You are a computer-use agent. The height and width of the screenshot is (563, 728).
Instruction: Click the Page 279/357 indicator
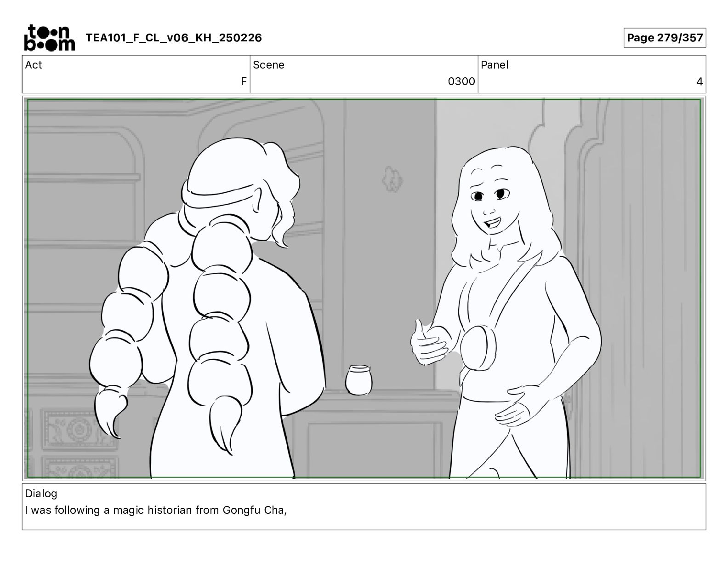pos(665,38)
